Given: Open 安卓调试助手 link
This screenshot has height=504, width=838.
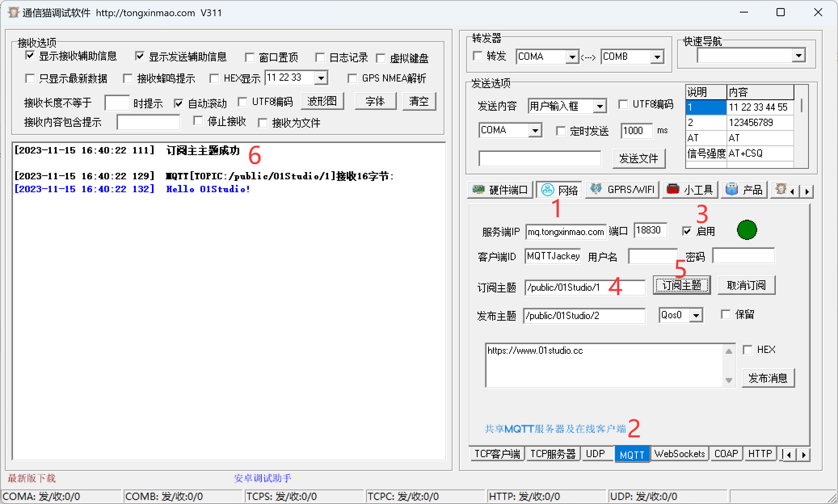Looking at the screenshot, I should (262, 478).
